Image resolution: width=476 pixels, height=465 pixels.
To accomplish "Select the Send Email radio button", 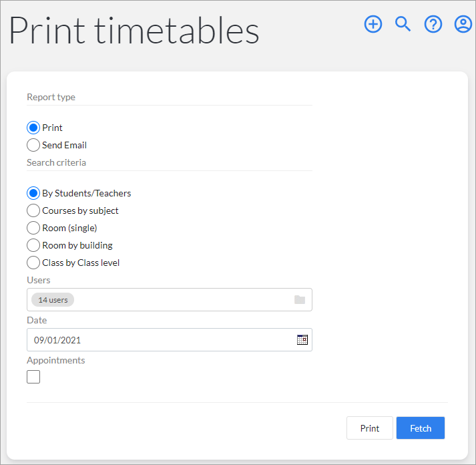I will point(33,145).
